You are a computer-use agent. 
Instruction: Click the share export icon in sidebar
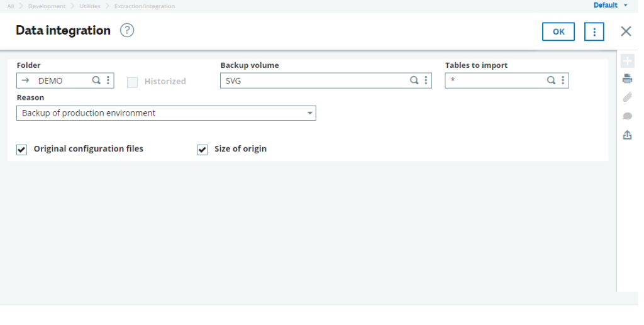(627, 135)
